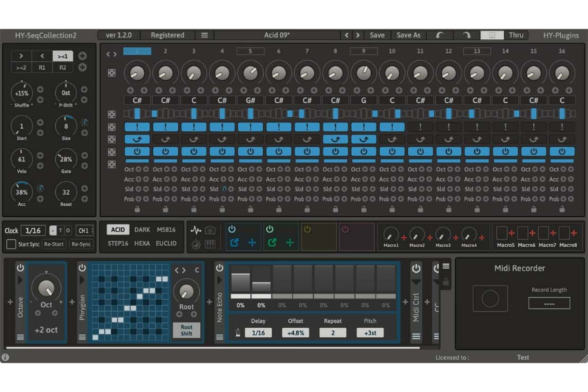The image size is (588, 392).
Task: Click the redo arrow in top bar
Action: [x=466, y=35]
